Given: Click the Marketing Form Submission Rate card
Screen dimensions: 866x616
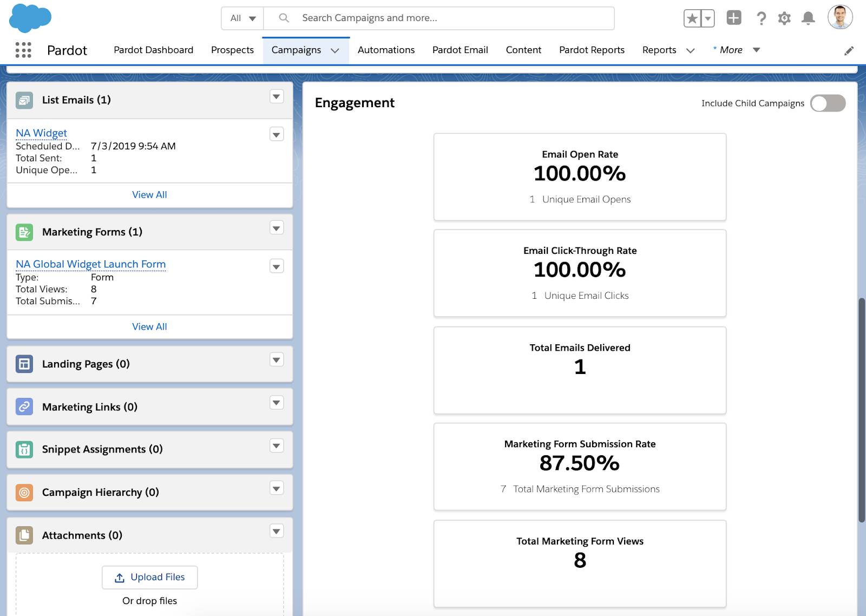Looking at the screenshot, I should [580, 467].
